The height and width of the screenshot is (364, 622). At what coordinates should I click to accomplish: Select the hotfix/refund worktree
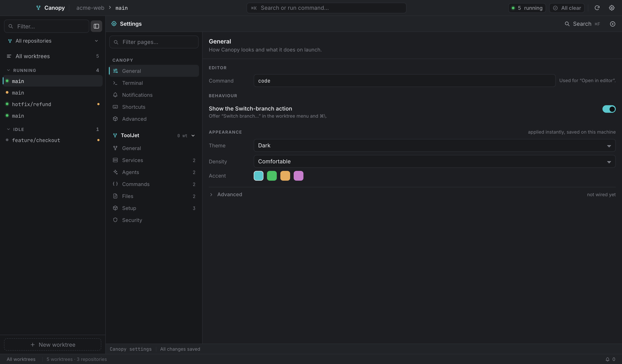click(53, 104)
